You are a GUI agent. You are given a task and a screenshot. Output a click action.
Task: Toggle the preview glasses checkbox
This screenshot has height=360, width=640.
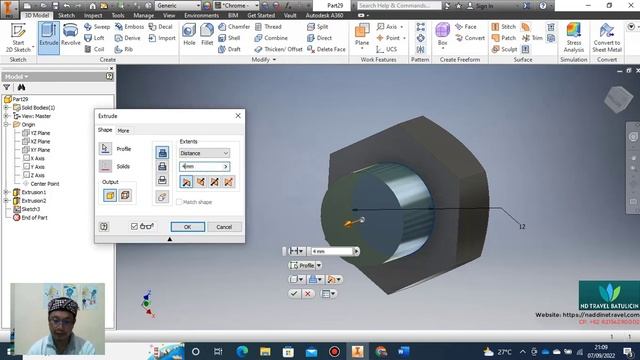[x=134, y=226]
